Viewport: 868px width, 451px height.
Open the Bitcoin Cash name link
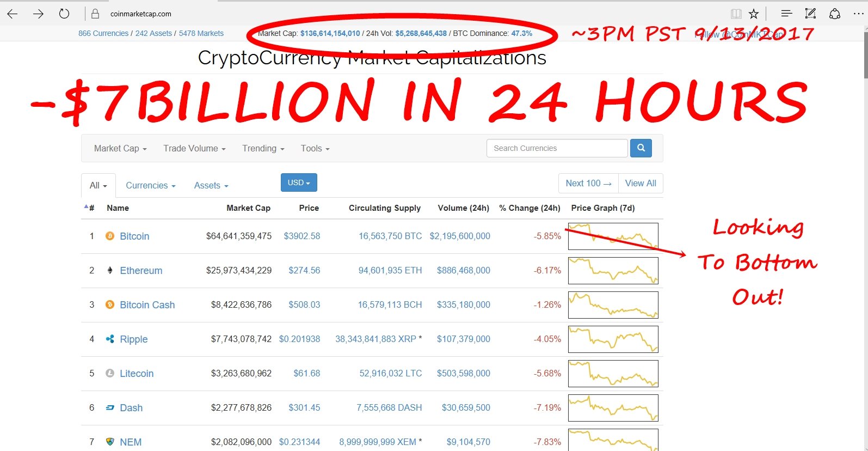tap(147, 304)
